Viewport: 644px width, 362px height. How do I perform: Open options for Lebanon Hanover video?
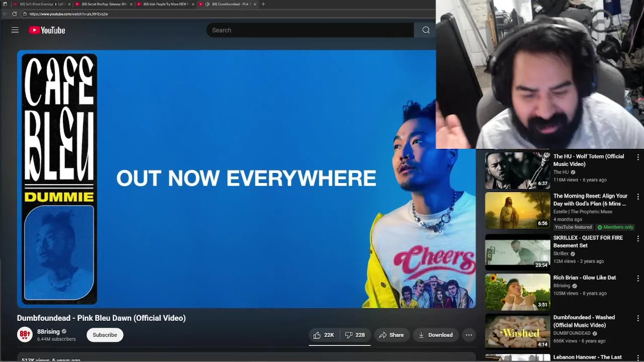[x=638, y=358]
